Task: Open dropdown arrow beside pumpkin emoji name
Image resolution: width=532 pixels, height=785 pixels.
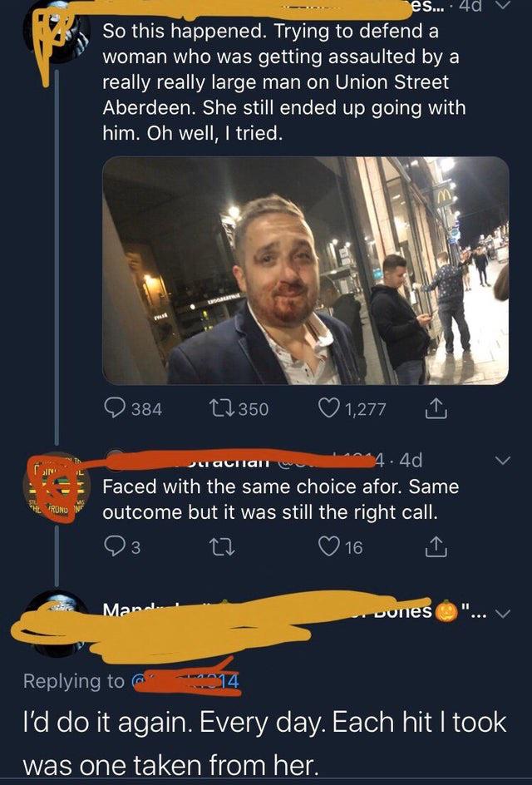Action: pos(505,614)
